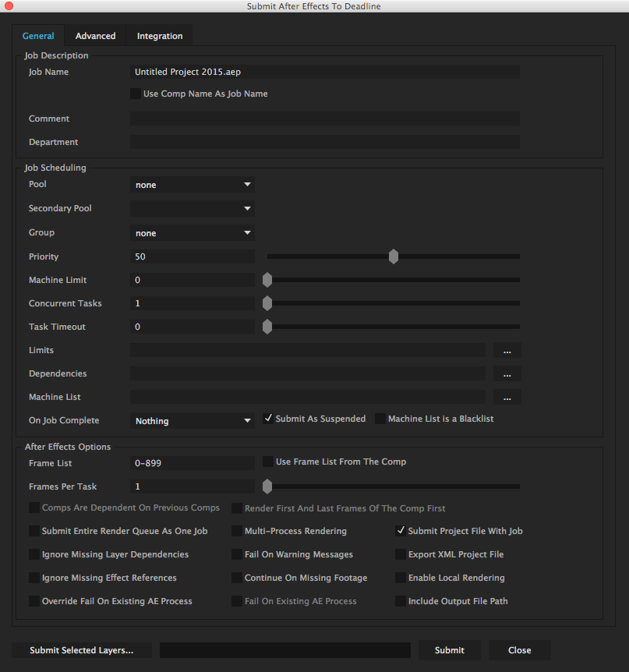
Task: Click the Priority slider handle
Action: tap(394, 256)
